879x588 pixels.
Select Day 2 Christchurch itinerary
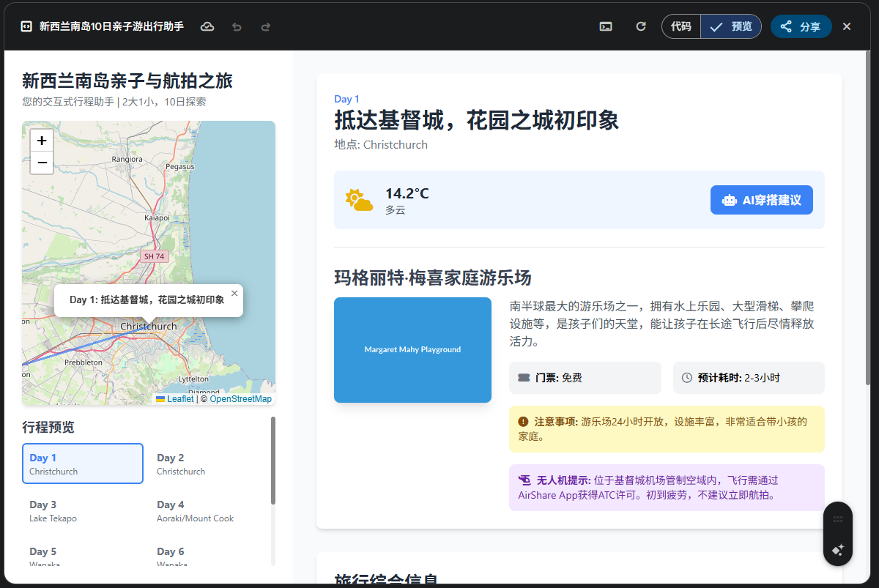click(209, 464)
